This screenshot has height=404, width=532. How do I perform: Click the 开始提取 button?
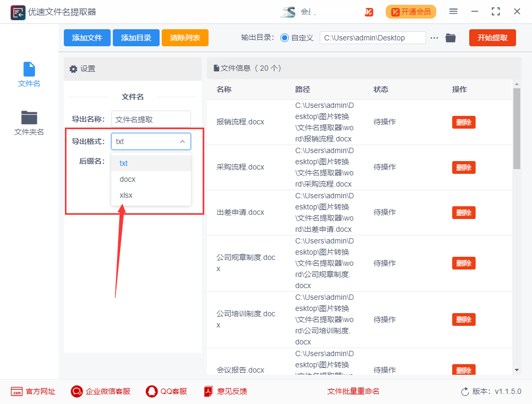pos(492,38)
